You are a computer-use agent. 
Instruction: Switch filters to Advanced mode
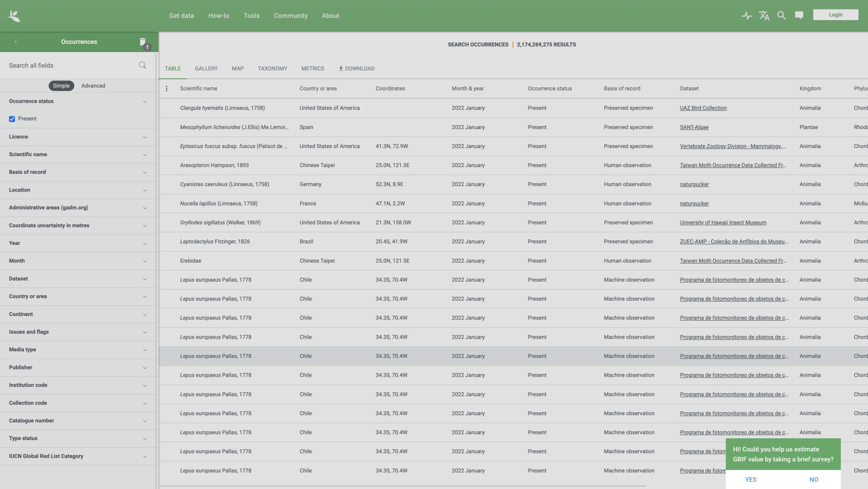click(x=93, y=86)
